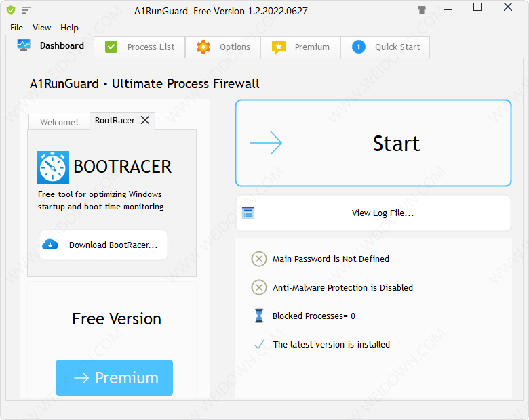Open the View menu
This screenshot has height=420, width=529.
[x=42, y=28]
